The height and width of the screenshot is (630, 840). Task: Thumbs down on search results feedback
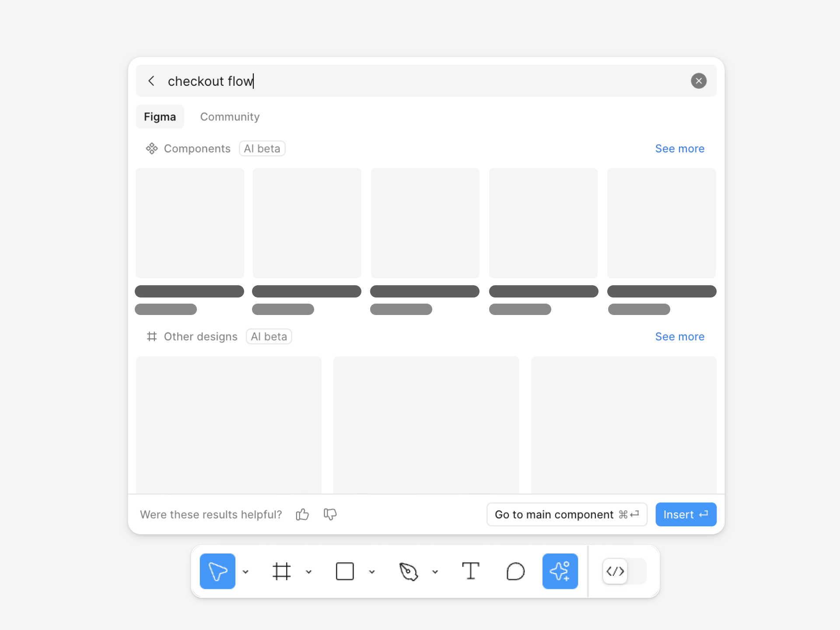tap(330, 514)
